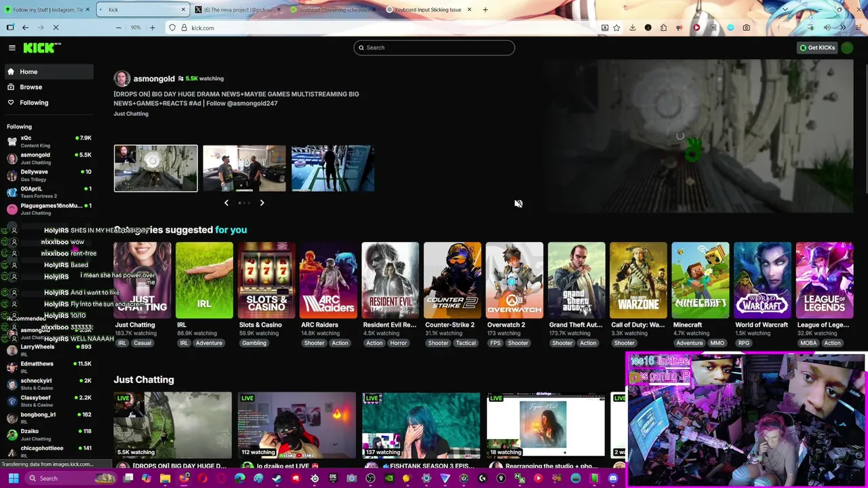
Task: Go back in browser history
Action: coord(25,28)
